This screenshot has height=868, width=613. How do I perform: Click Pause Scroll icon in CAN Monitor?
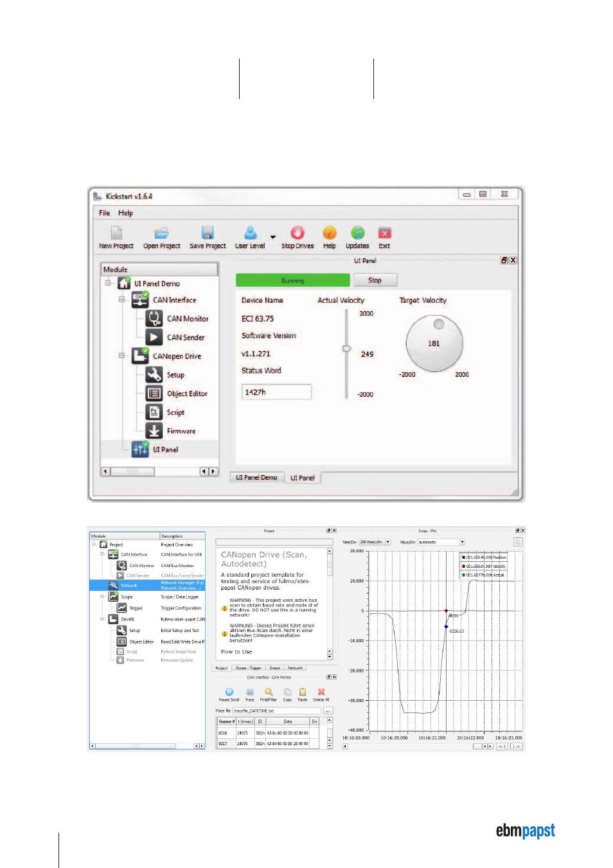[229, 692]
